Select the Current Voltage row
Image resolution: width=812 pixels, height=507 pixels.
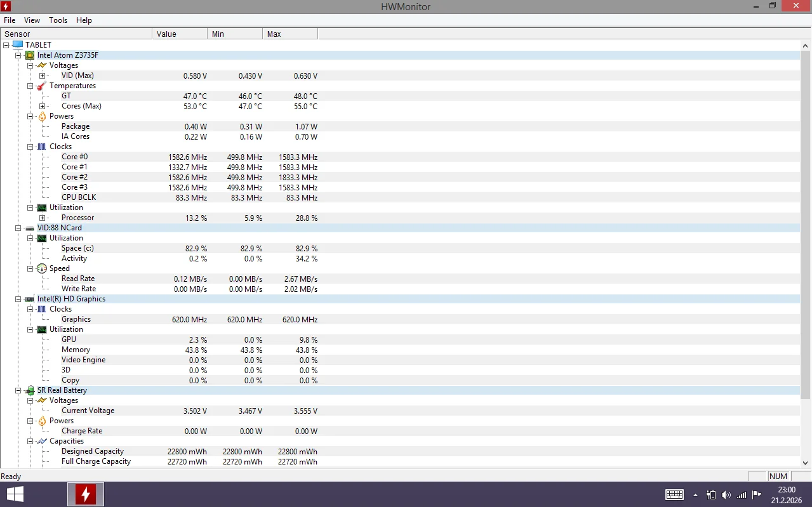pyautogui.click(x=400, y=411)
